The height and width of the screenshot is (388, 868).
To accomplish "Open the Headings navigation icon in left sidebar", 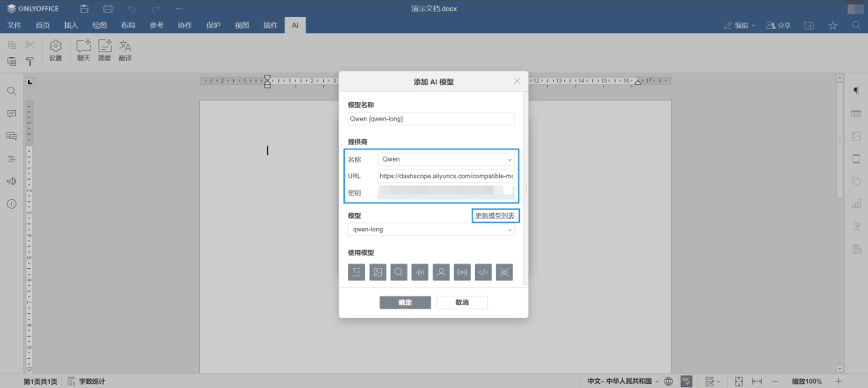I will [11, 159].
